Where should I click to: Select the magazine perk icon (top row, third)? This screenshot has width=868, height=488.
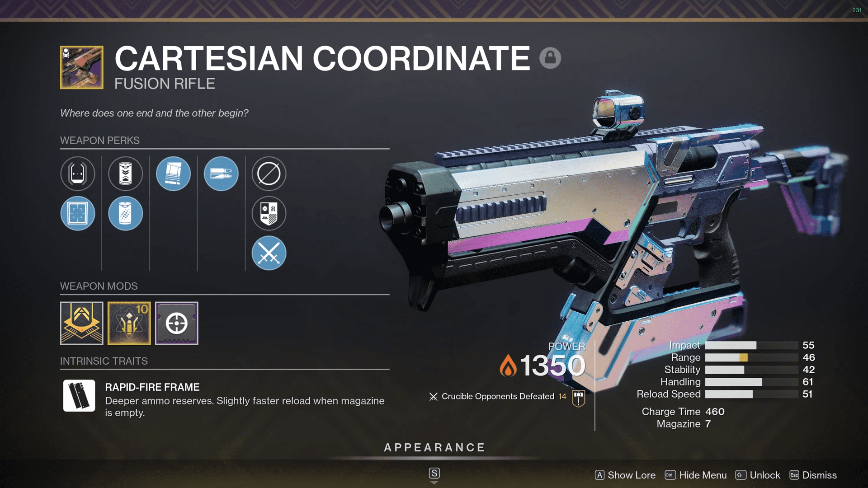point(173,173)
